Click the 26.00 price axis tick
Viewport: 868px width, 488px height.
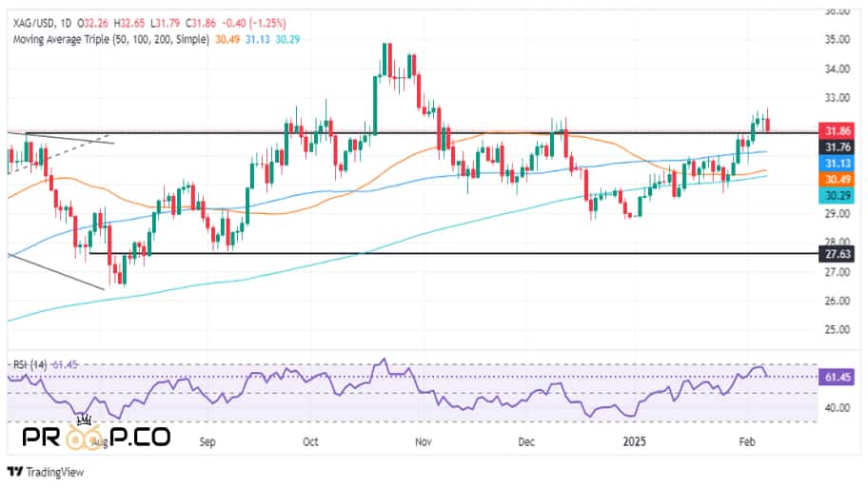[x=837, y=301]
